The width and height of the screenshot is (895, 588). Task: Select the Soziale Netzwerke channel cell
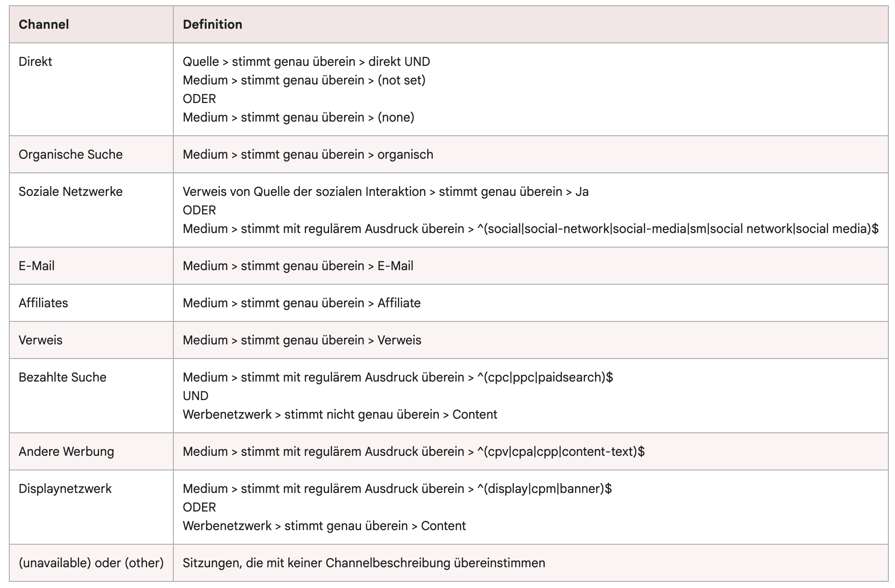point(70,191)
